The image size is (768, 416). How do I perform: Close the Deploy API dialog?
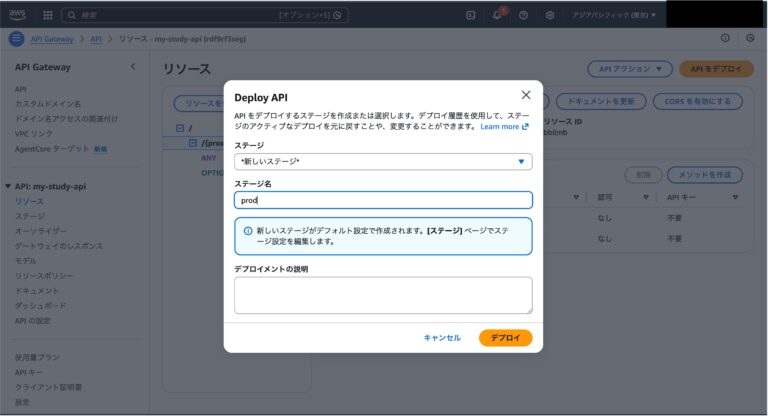pyautogui.click(x=526, y=95)
